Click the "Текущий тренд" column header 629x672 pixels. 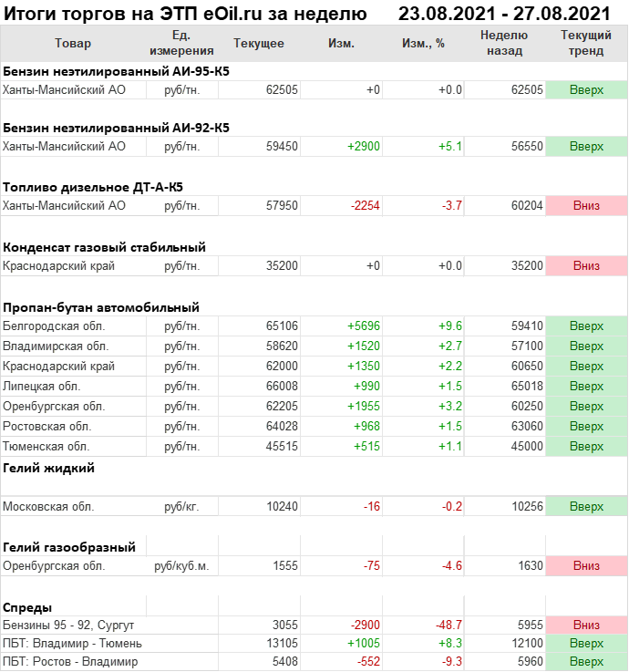(586, 44)
